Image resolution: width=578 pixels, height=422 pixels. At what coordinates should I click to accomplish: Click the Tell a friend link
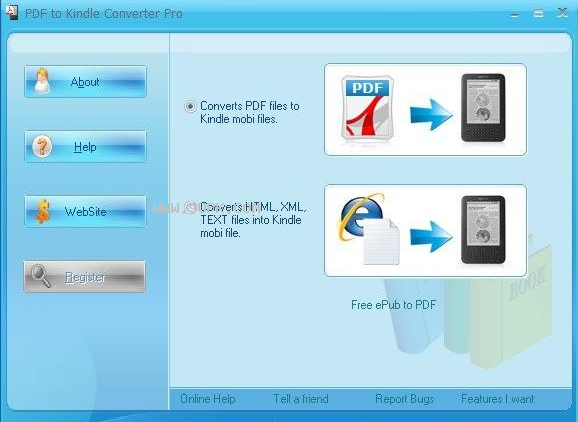(301, 399)
